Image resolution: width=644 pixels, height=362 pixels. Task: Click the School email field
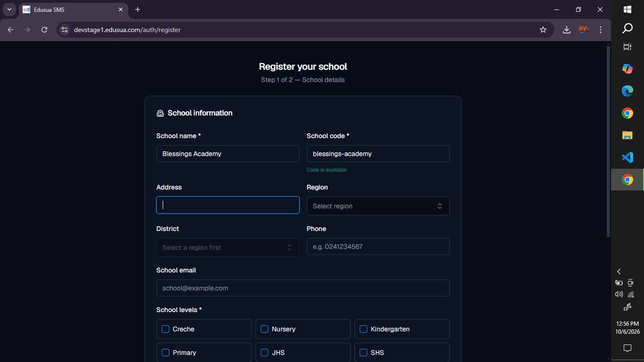coord(303,288)
